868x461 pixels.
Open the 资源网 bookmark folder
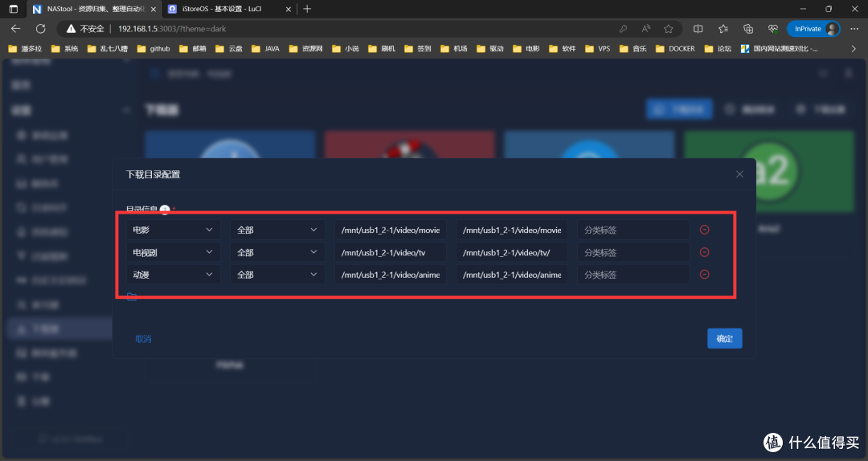tap(305, 49)
